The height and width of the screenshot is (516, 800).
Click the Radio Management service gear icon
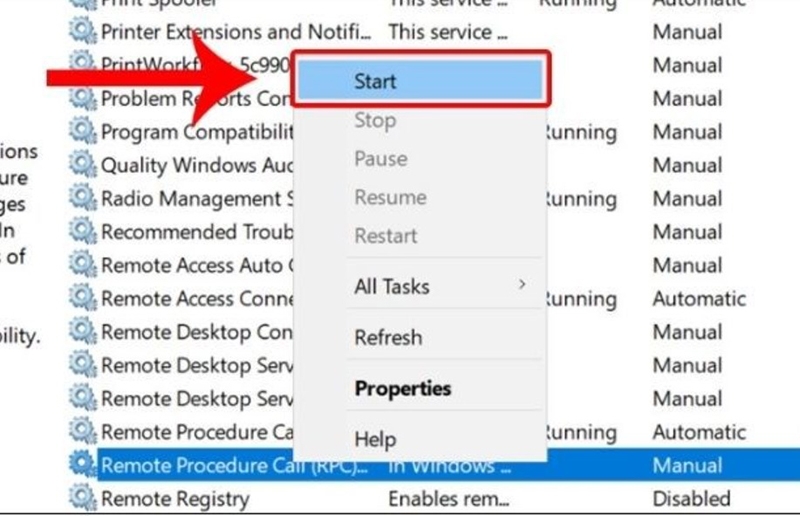(x=82, y=198)
